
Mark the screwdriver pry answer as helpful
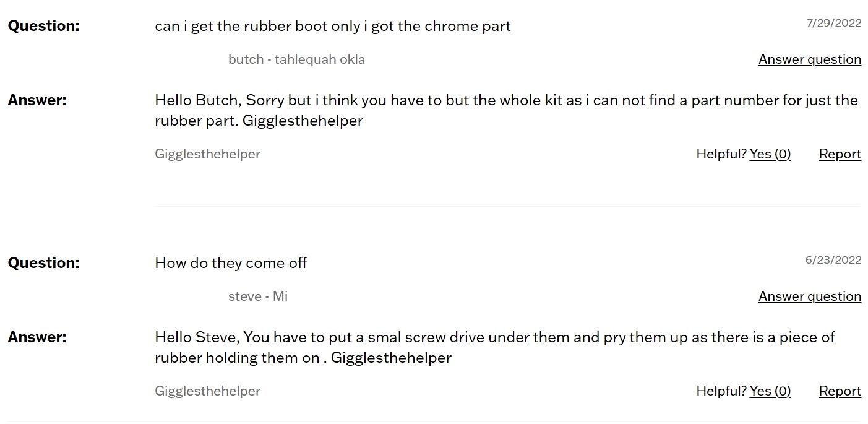(770, 391)
